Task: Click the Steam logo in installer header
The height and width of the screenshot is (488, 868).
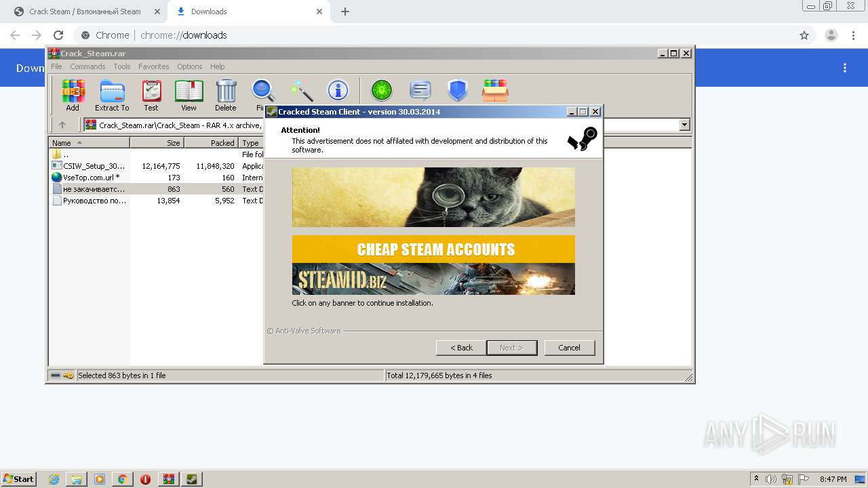Action: (x=583, y=139)
